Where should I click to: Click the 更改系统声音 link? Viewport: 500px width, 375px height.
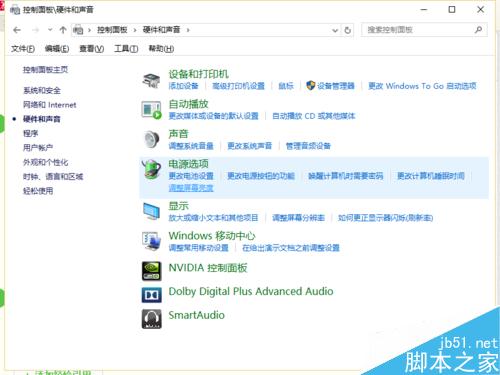pos(249,146)
